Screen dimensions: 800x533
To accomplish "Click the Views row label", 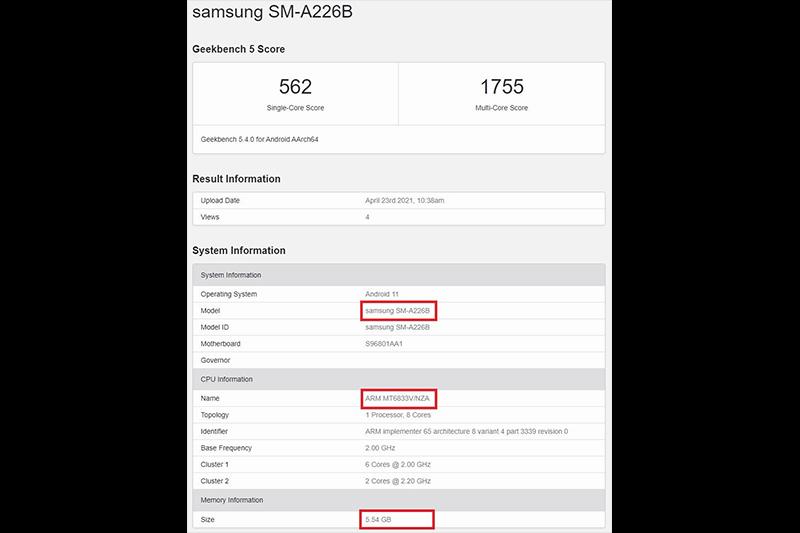I will coord(212,216).
